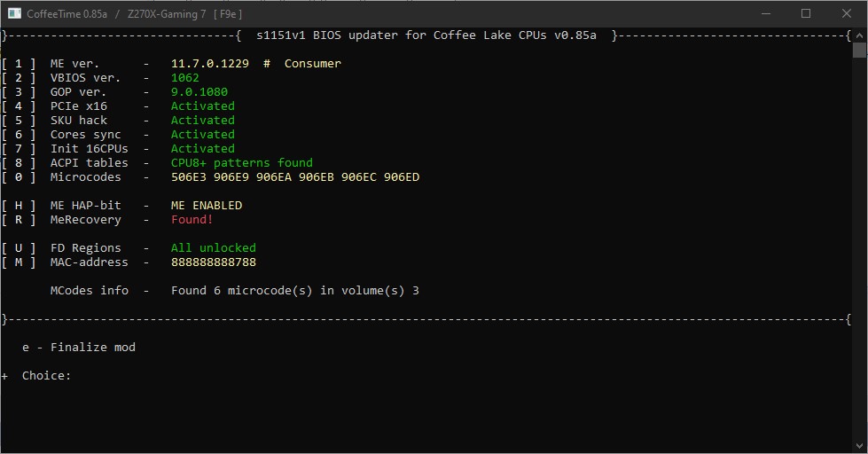The height and width of the screenshot is (454, 868).
Task: Close the CoffeeTime window
Action: (847, 14)
